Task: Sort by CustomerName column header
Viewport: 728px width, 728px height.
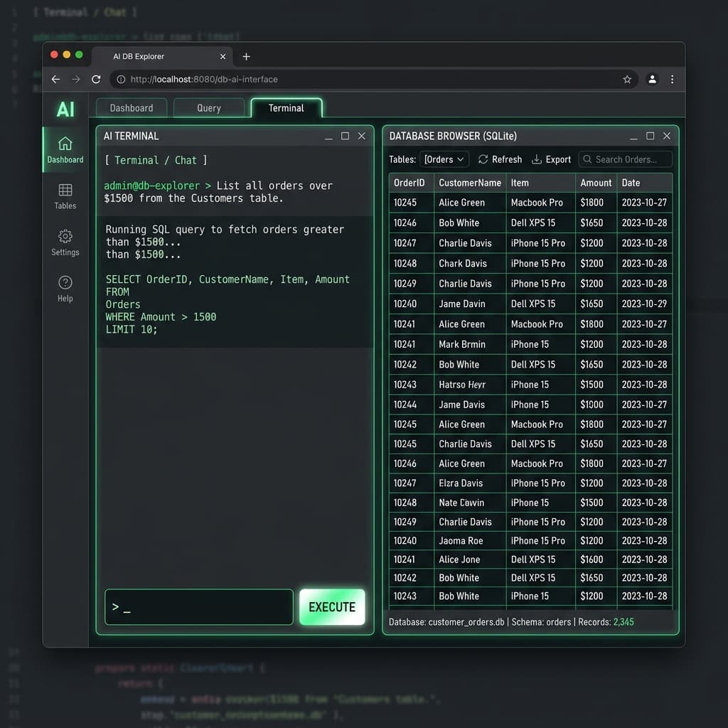Action: tap(470, 183)
